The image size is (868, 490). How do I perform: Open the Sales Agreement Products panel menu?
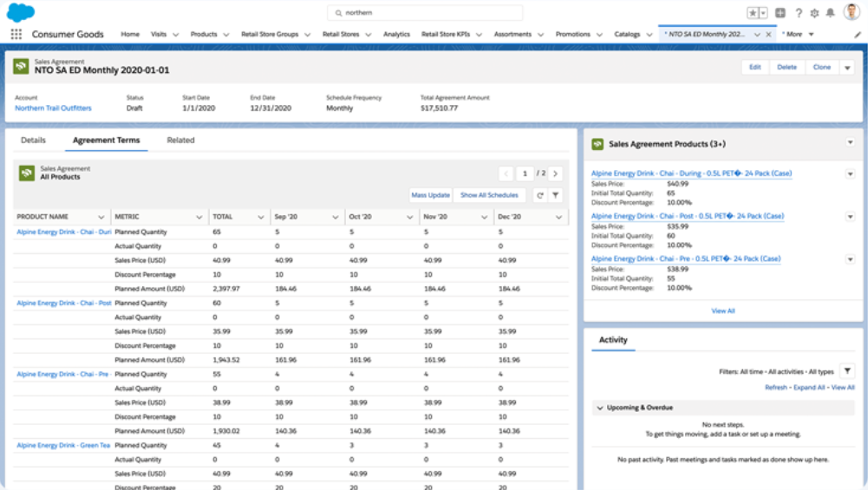coord(850,143)
